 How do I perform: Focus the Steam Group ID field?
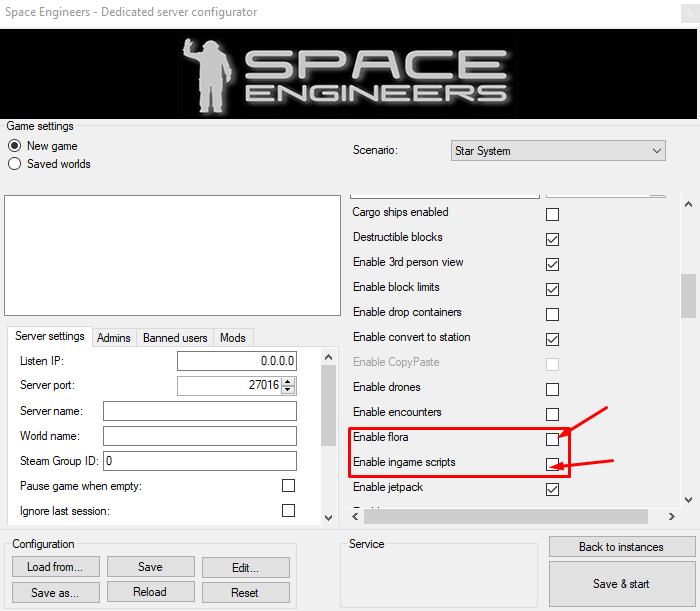[200, 461]
